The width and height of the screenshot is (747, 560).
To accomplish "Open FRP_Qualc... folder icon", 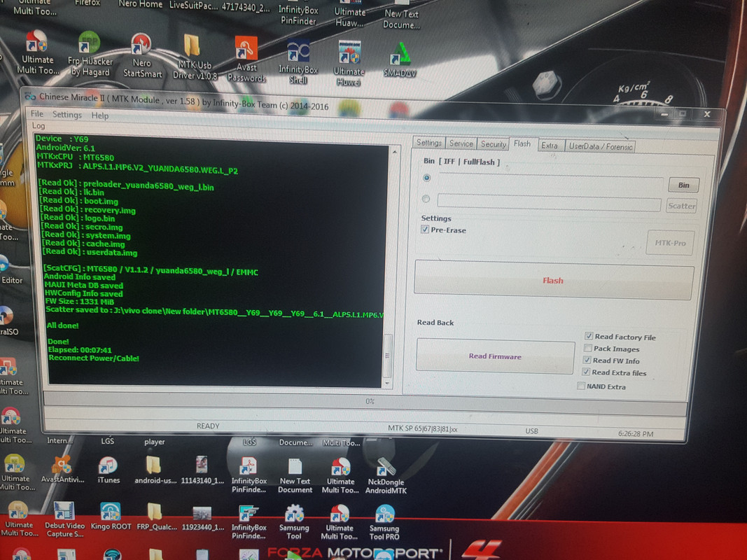I will coord(156,516).
